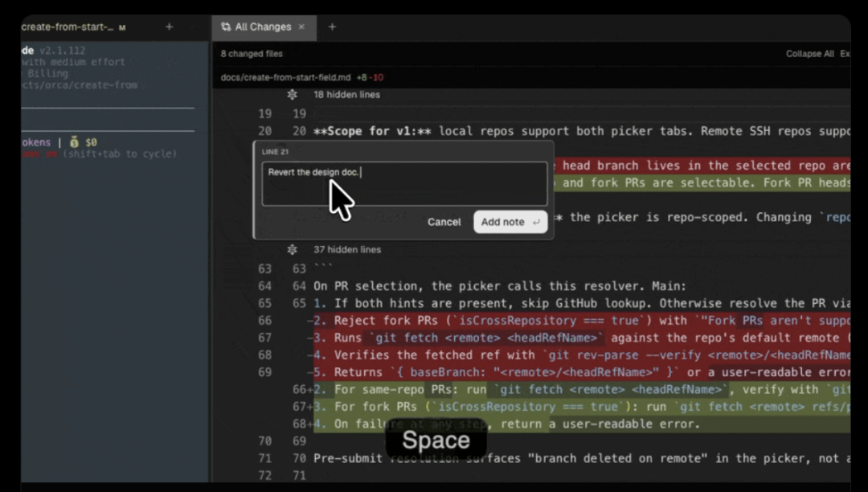The image size is (868, 492).
Task: Click the +8 additions count
Action: (x=362, y=77)
